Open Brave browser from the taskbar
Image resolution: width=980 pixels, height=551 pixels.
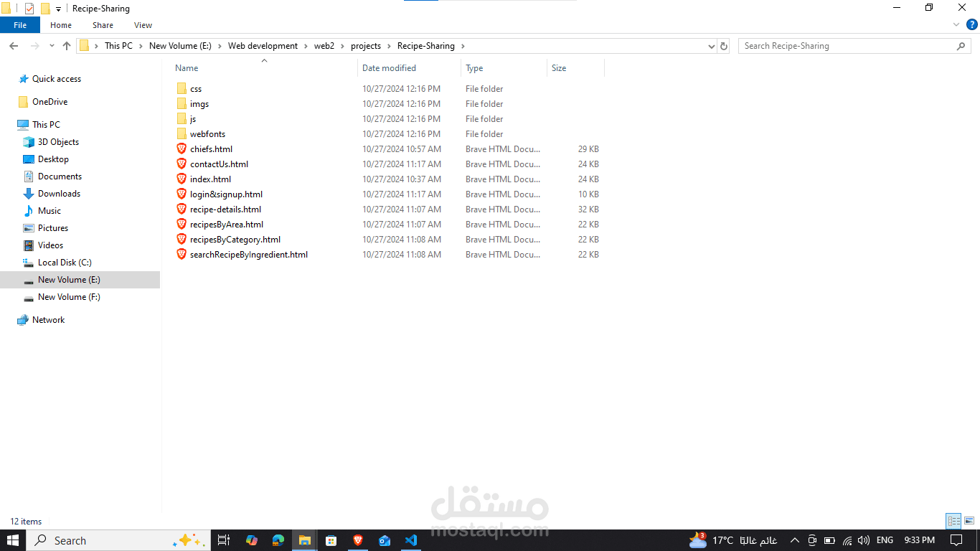[357, 540]
